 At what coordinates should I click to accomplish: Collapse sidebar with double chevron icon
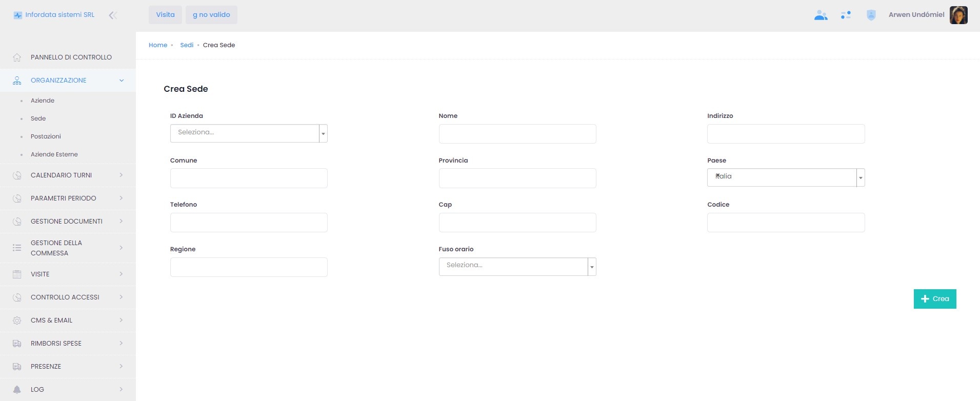pos(113,15)
